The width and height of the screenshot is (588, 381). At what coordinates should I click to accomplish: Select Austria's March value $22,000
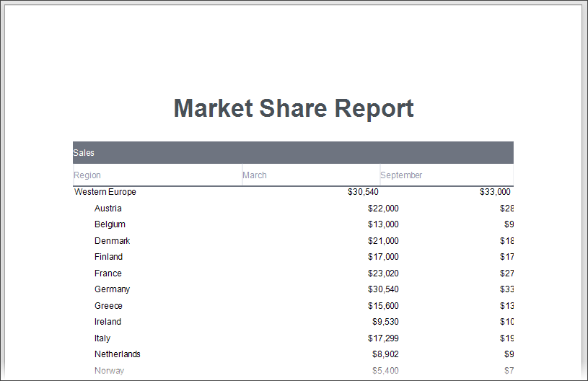pos(382,209)
